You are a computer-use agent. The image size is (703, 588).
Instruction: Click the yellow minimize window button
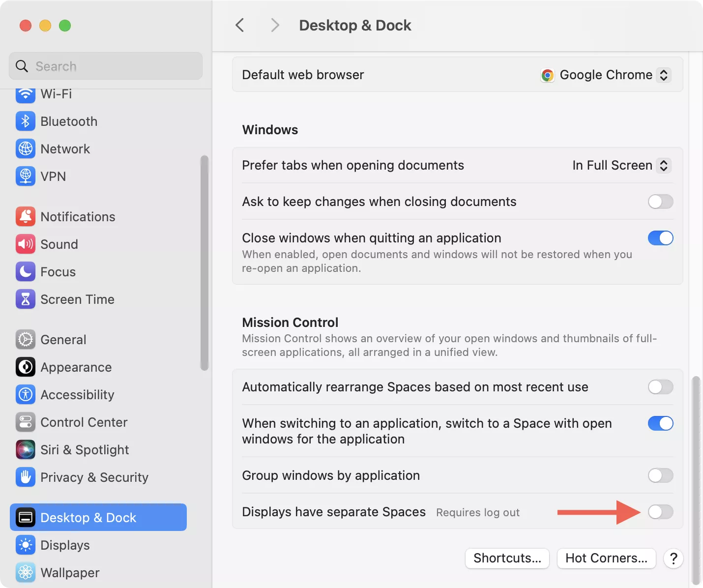(x=45, y=26)
